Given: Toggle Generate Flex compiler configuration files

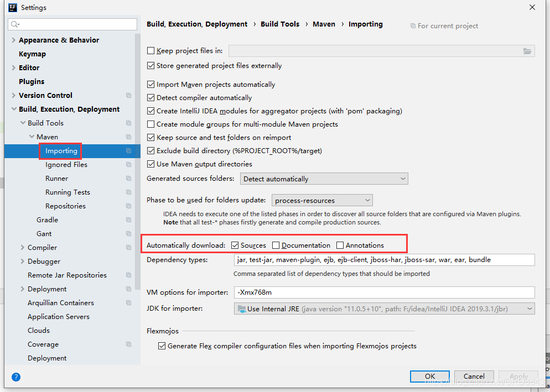Looking at the screenshot, I should [162, 346].
